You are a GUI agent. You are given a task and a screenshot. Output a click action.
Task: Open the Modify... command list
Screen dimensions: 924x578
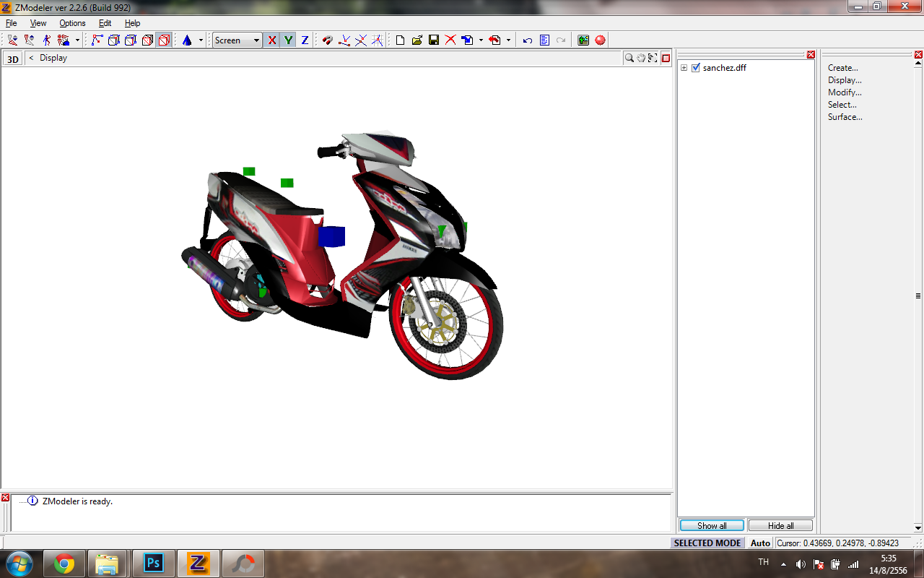[x=845, y=92]
